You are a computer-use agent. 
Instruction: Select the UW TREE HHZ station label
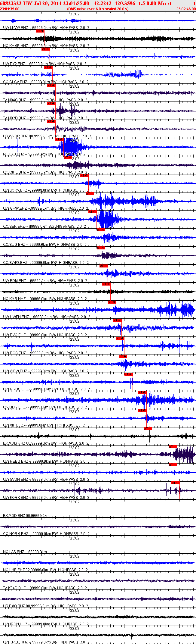(x=46, y=642)
